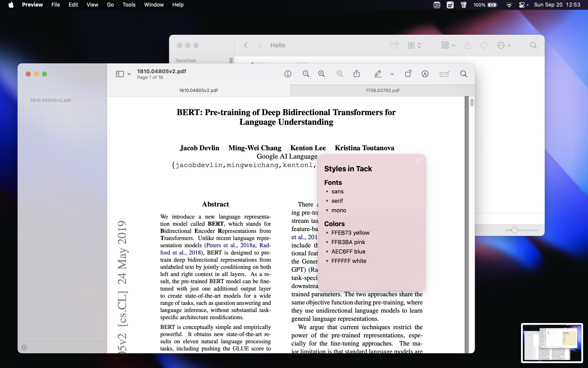Click the Search icon in Preview toolbar

point(463,74)
